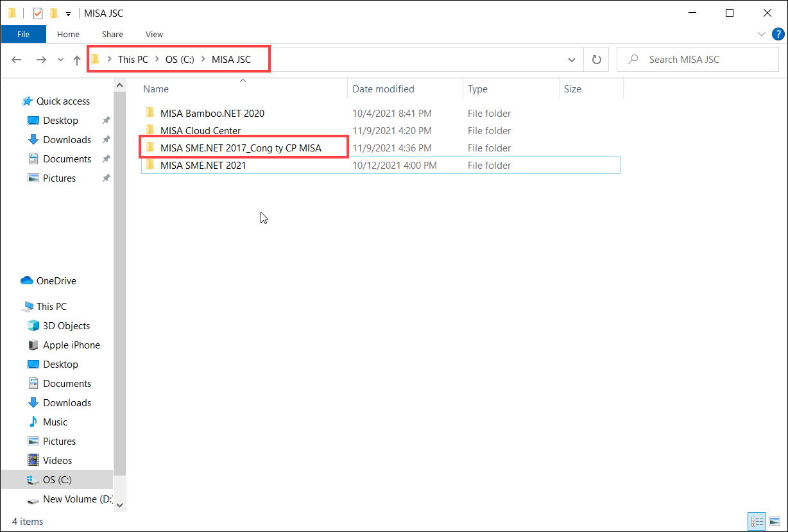Switch to the View ribbon tab
The height and width of the screenshot is (532, 788).
click(x=155, y=34)
